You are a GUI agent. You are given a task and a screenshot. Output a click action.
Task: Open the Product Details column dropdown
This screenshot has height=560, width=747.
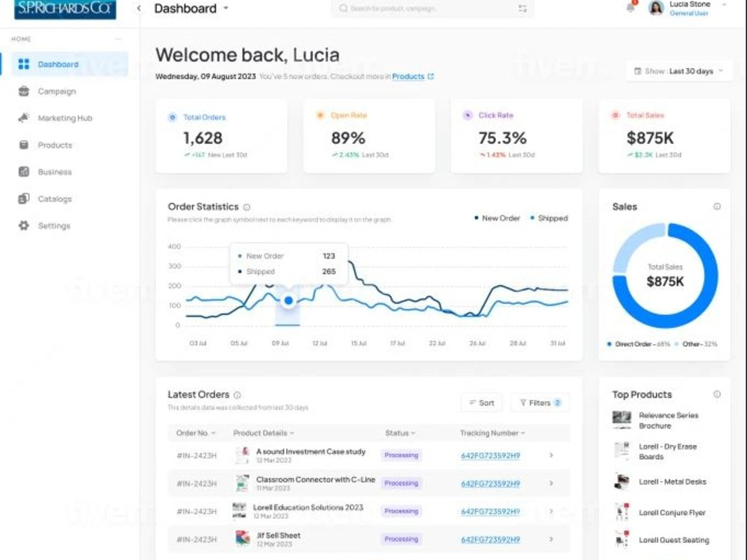264,433
